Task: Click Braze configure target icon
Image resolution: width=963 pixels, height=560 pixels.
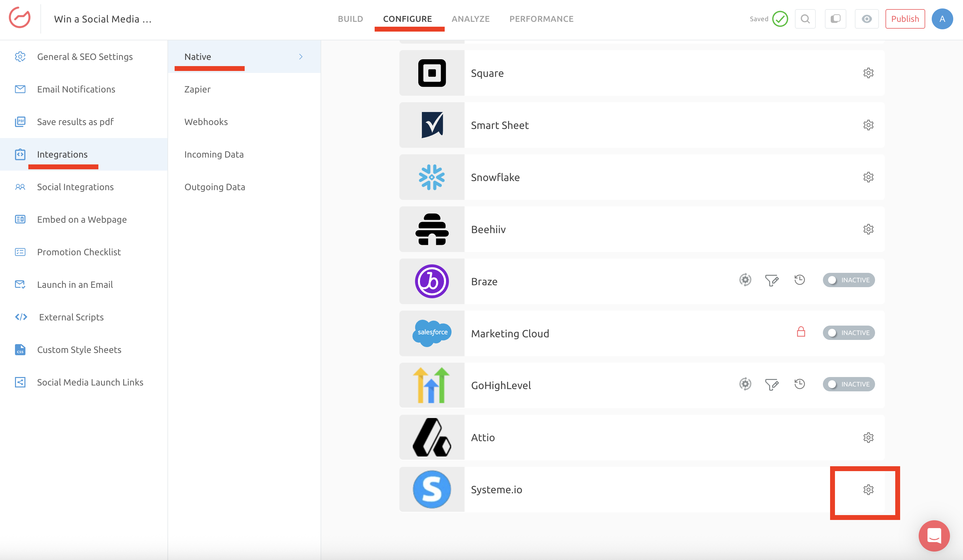Action: pos(745,280)
